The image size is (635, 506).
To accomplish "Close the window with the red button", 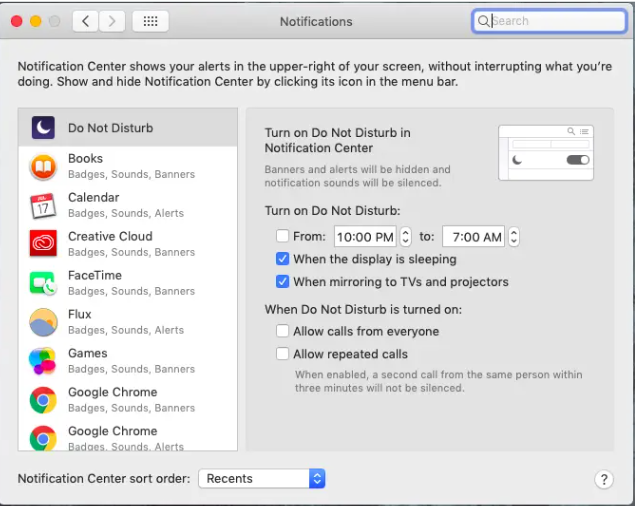I will (17, 21).
